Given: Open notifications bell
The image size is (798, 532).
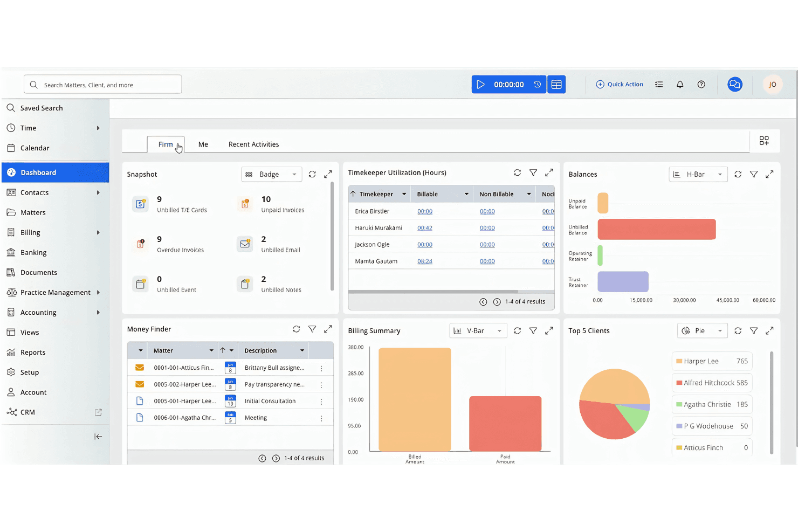Looking at the screenshot, I should pyautogui.click(x=680, y=85).
